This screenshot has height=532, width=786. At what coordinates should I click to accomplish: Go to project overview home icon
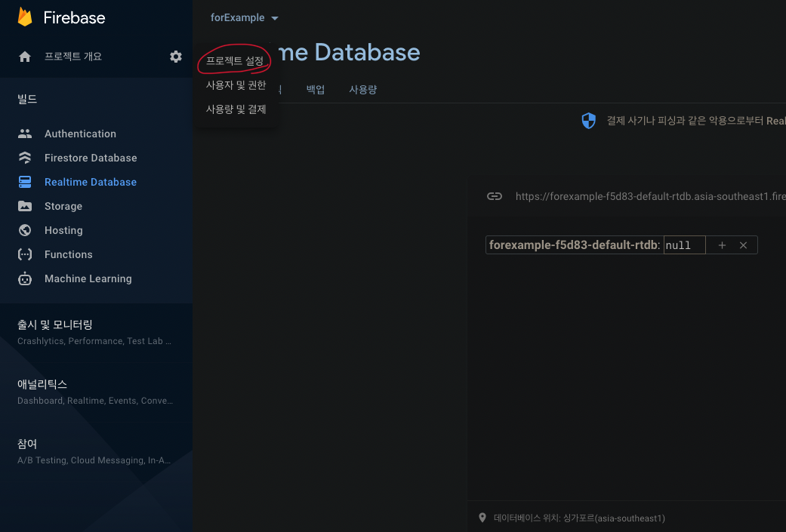25,57
